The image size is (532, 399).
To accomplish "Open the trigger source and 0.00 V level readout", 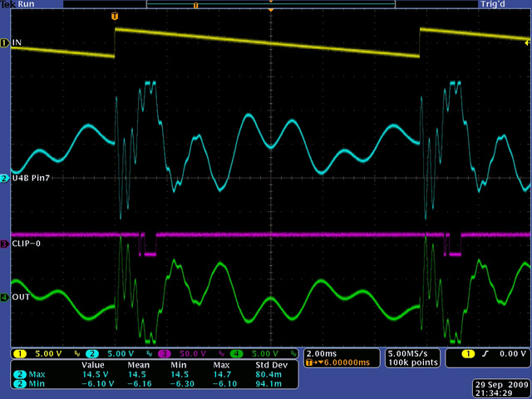I will (x=485, y=353).
